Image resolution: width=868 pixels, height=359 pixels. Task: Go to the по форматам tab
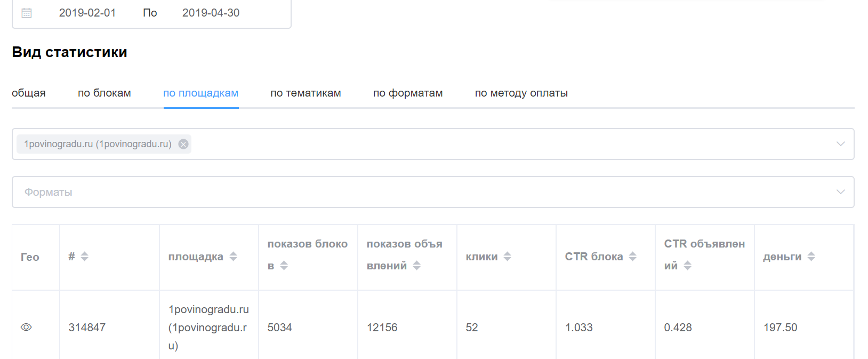click(408, 93)
